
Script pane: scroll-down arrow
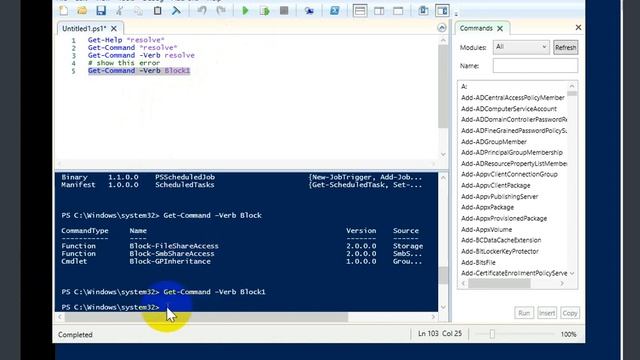click(443, 154)
